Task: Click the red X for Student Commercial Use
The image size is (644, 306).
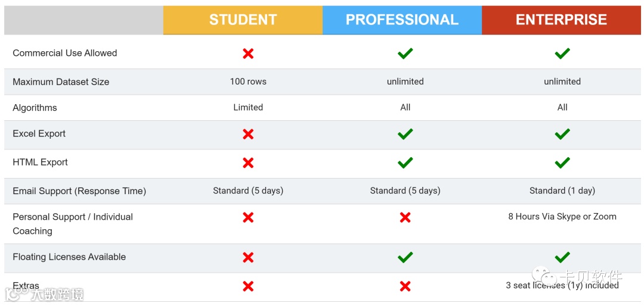Action: [x=248, y=54]
